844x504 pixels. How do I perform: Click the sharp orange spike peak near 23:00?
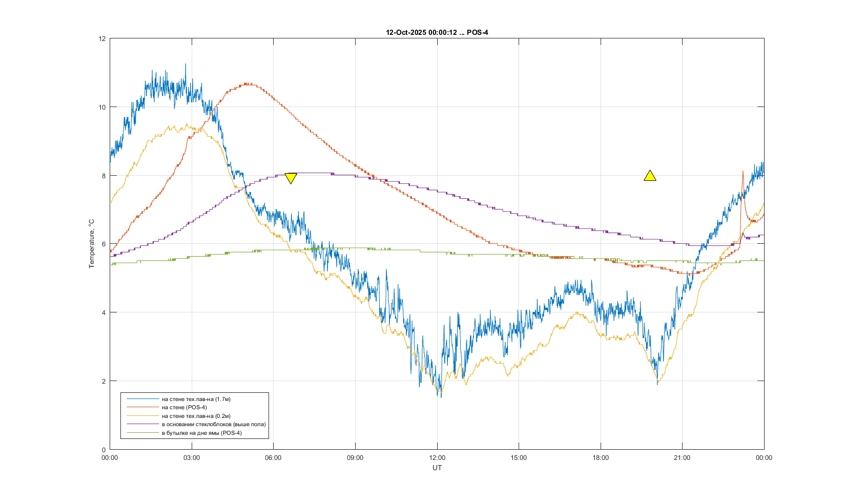[743, 172]
